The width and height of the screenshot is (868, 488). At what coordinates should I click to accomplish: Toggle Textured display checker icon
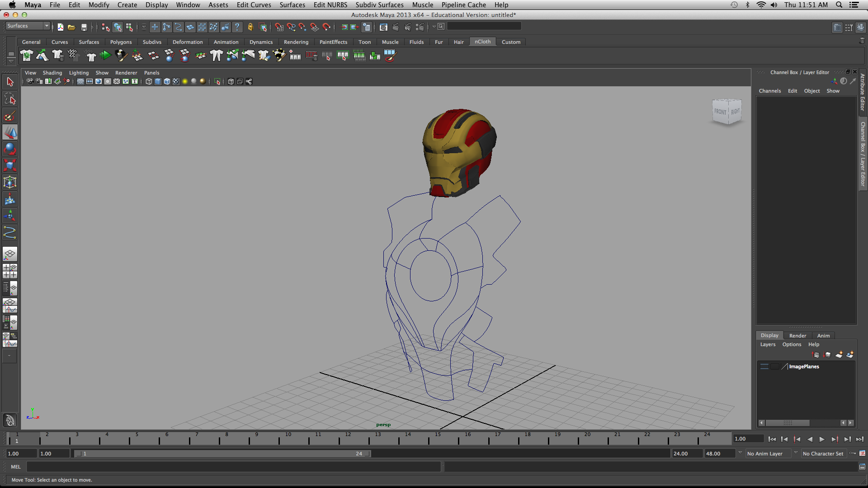click(176, 81)
